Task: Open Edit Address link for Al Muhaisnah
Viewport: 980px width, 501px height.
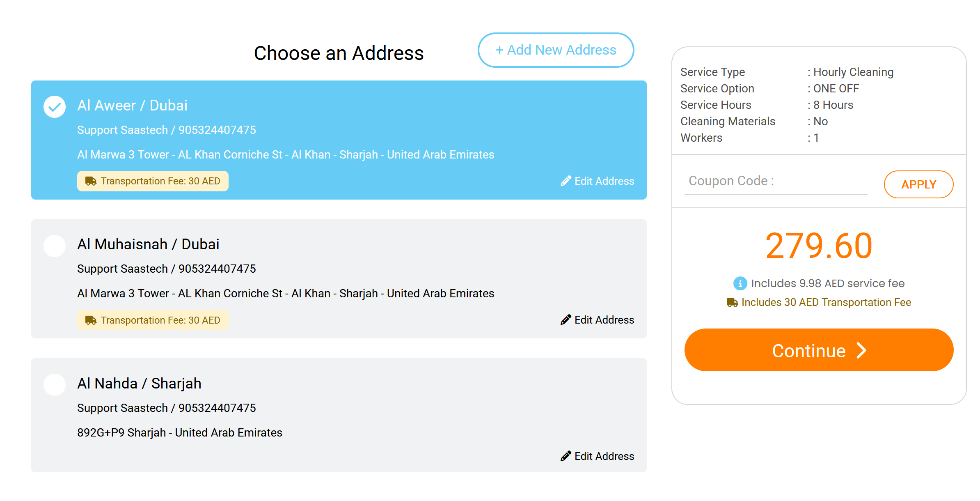Action: point(604,320)
